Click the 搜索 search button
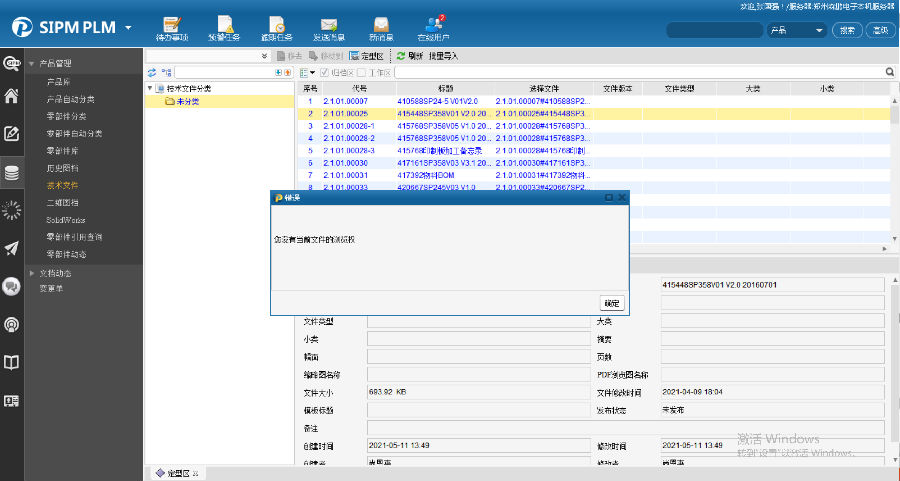Viewport: 900px width, 481px height. (x=847, y=31)
